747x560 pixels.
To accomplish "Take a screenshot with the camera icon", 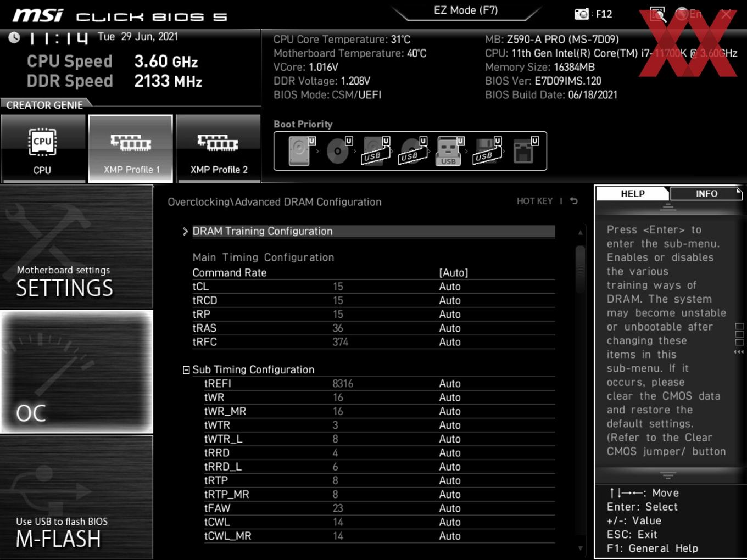I will click(x=581, y=14).
